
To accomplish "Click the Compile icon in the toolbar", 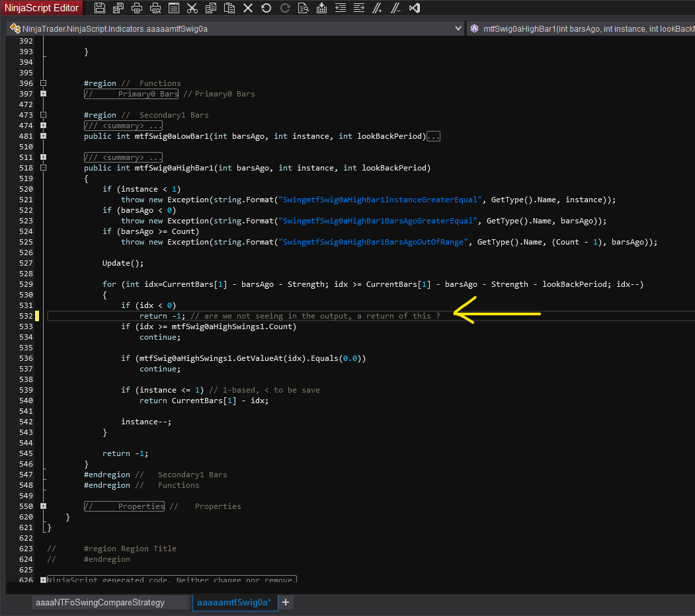I will click(x=322, y=8).
